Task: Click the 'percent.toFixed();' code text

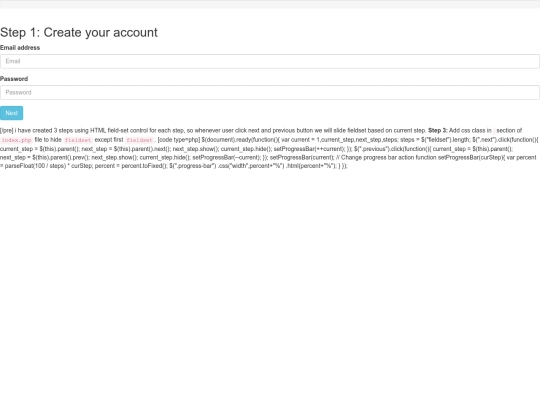Action: [x=144, y=166]
